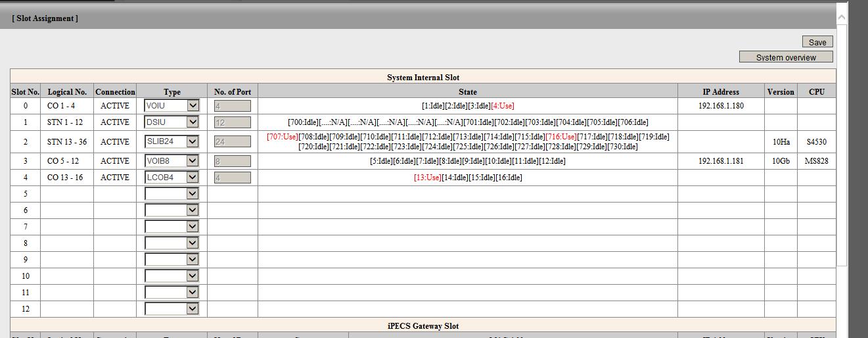Image resolution: width=868 pixels, height=338 pixels.
Task: Open the VOIU type dropdown for slot 0
Action: 171,105
